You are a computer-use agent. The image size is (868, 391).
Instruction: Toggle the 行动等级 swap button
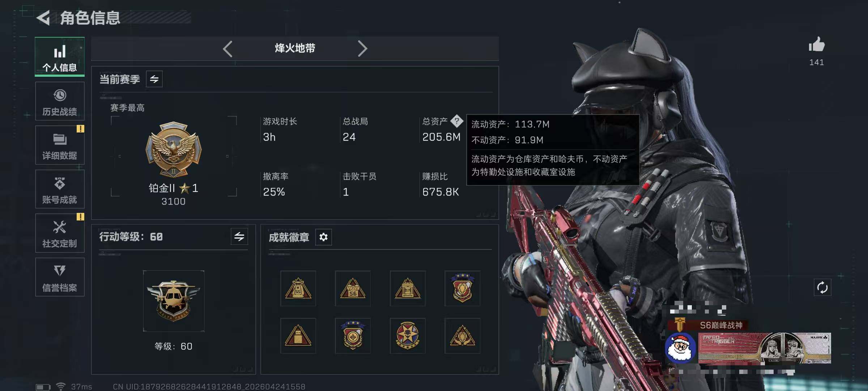pyautogui.click(x=239, y=237)
